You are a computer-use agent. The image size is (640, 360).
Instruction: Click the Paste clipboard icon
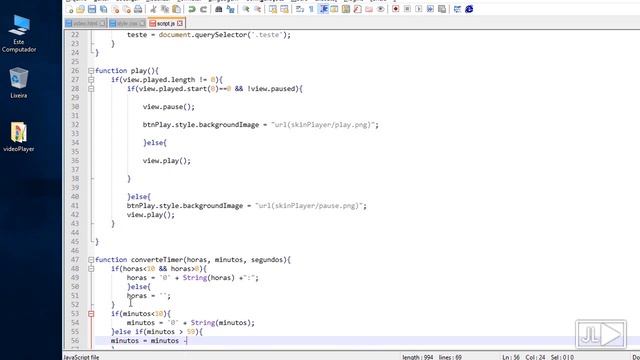click(x=176, y=9)
